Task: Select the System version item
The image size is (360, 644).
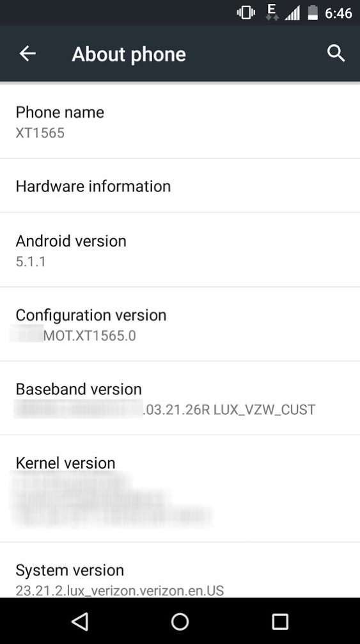Action: click(180, 570)
